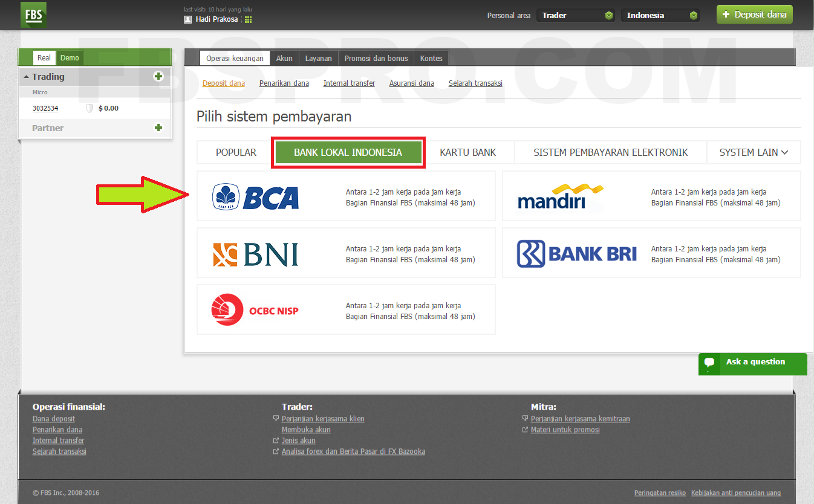This screenshot has width=814, height=504.
Task: Open the Membuka akun link
Action: (x=306, y=430)
